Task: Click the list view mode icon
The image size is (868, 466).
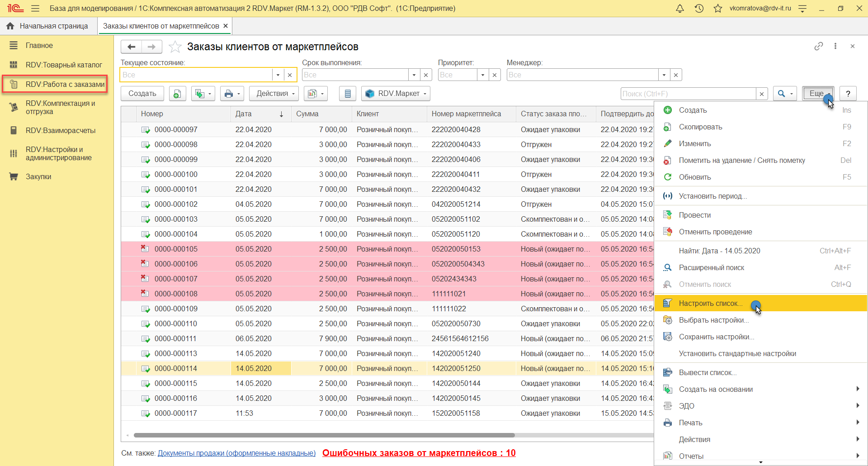Action: pyautogui.click(x=348, y=94)
